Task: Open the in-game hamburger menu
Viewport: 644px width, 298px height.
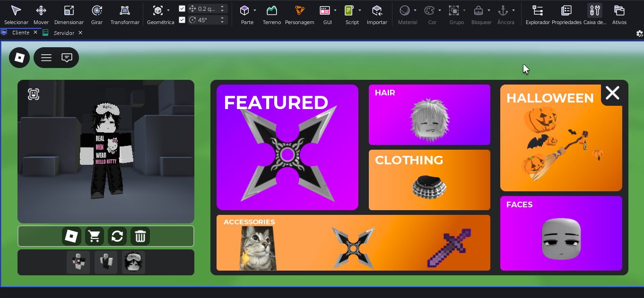Action: point(46,58)
